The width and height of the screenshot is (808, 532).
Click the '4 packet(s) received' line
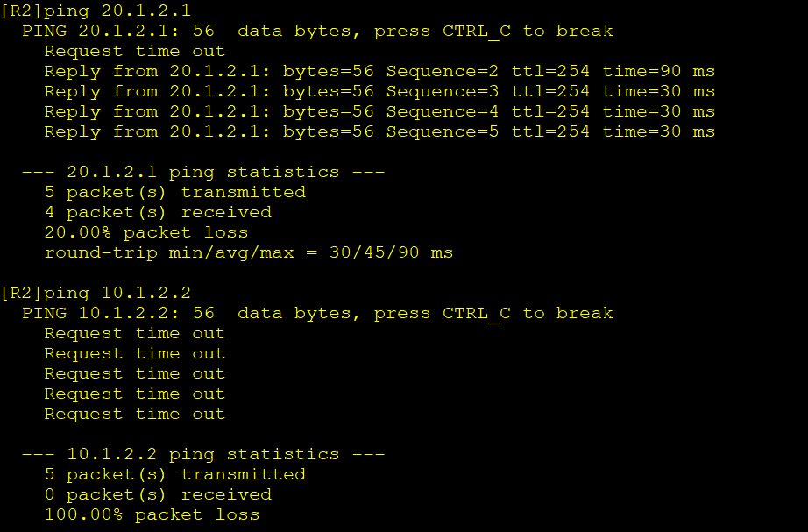(x=158, y=212)
